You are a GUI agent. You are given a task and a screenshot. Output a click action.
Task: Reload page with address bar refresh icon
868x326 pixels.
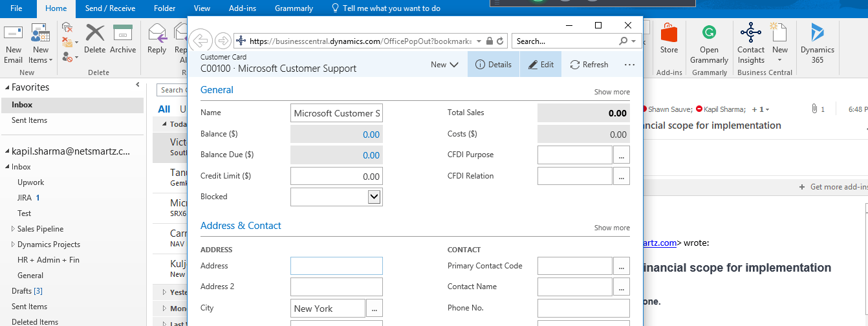click(500, 41)
